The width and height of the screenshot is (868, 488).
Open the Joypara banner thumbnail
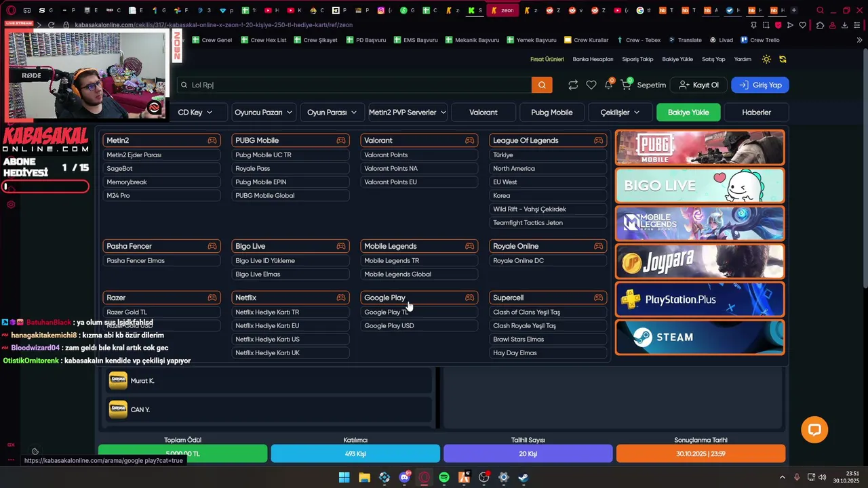coord(700,261)
